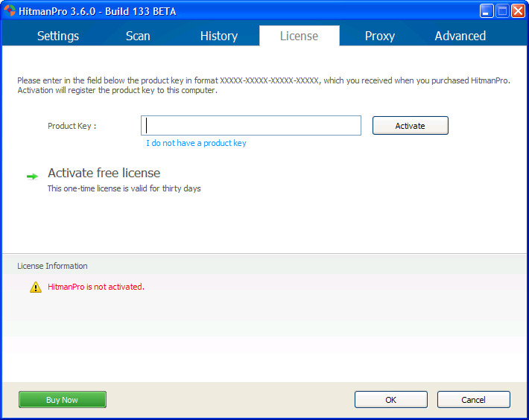Select the License tab
529x420 pixels.
[x=300, y=36]
